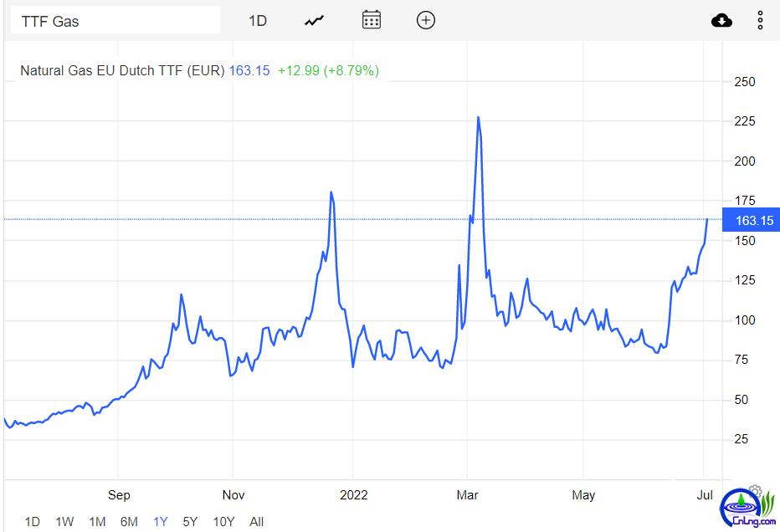This screenshot has height=532, width=780.
Task: Select the 1D time range
Action: click(x=33, y=522)
